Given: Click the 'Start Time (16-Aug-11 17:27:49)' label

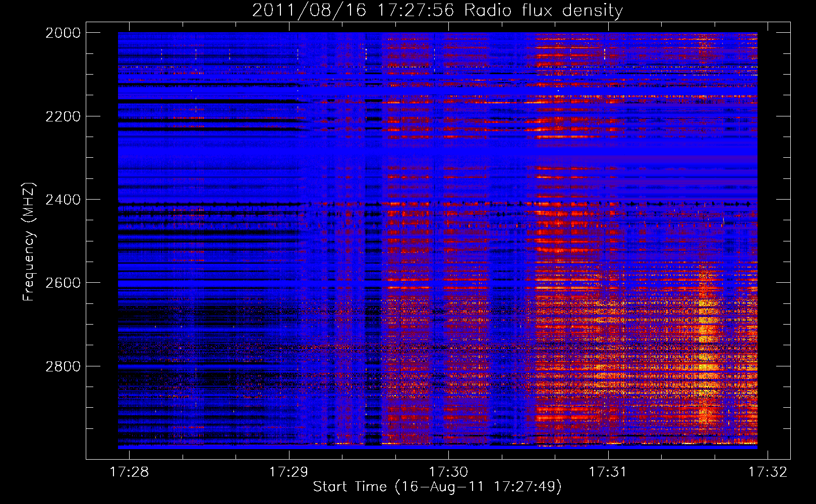Looking at the screenshot, I should pos(437,487).
